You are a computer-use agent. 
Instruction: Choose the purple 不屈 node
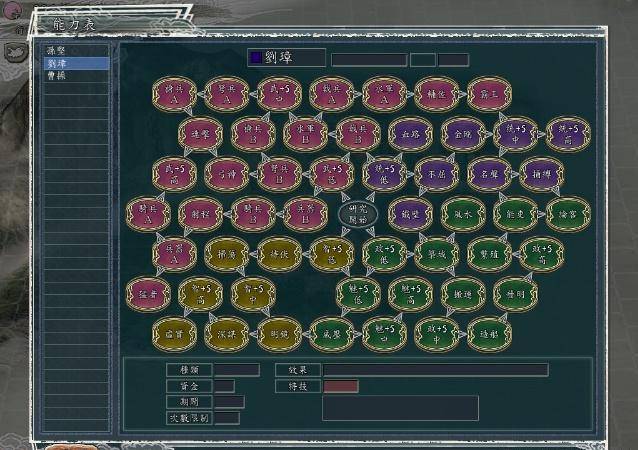(437, 174)
